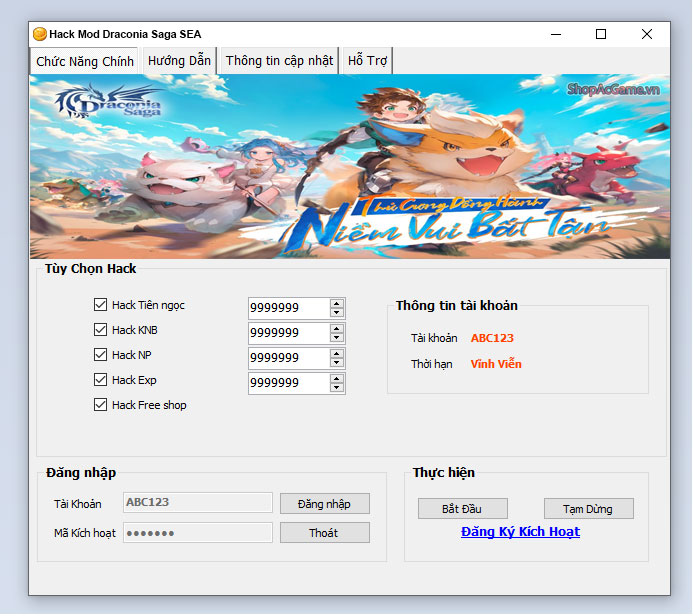Toggle the Hack KNB checkbox
The height and width of the screenshot is (616, 693).
100,330
